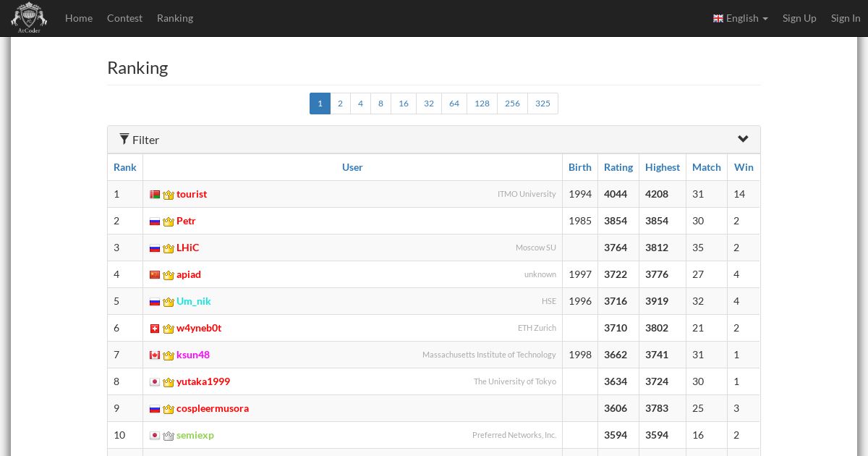
Task: Go to ranking page 1
Action: (x=320, y=104)
